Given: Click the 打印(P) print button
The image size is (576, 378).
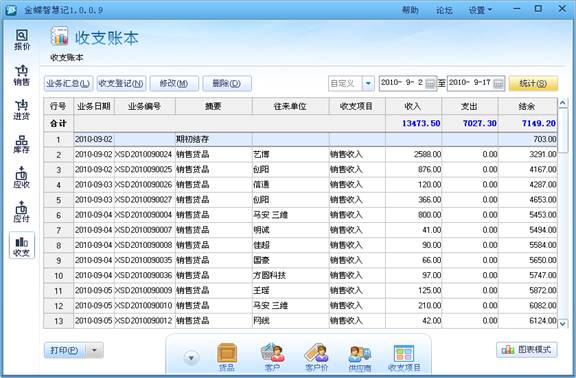Looking at the screenshot, I should click(x=65, y=350).
